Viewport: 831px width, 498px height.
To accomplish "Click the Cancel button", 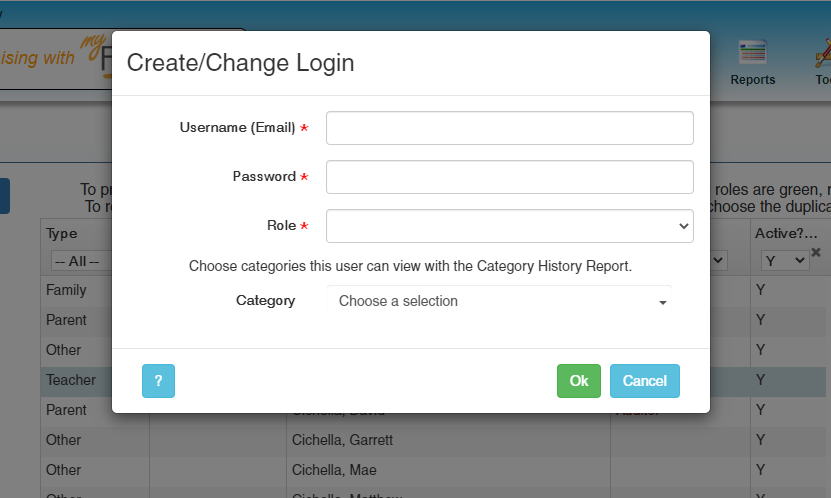I will [644, 381].
